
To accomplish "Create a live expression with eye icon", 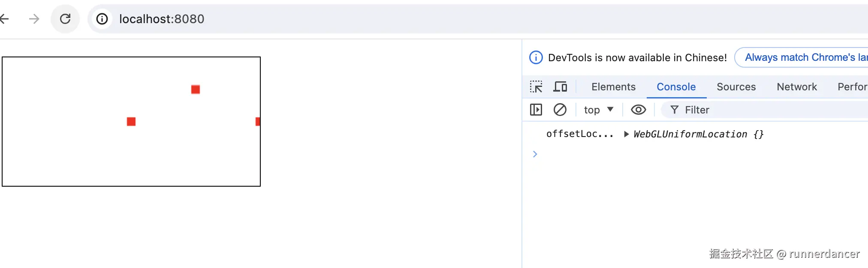I will click(x=638, y=110).
